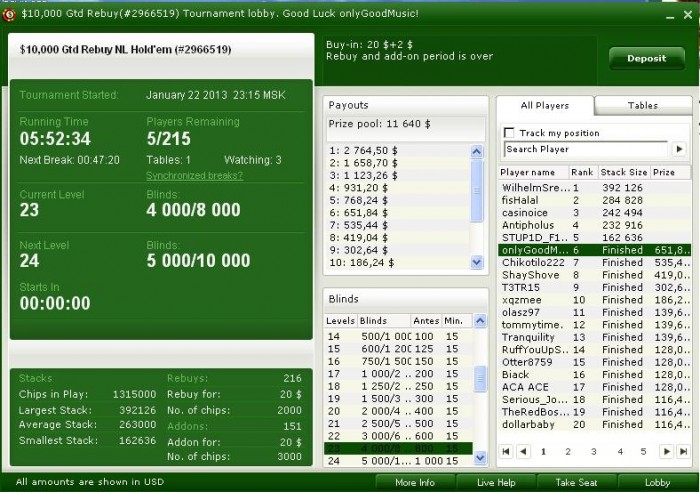Select player casinoice row
The width and height of the screenshot is (700, 492).
(x=594, y=213)
